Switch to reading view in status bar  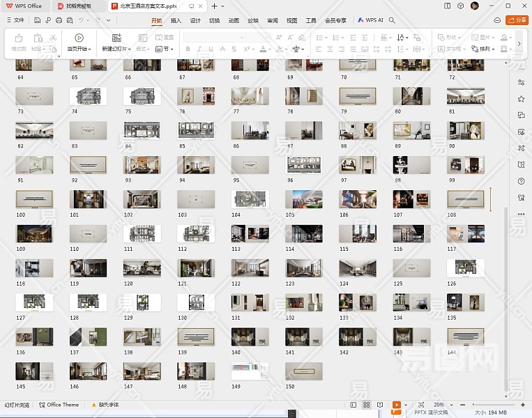pos(379,405)
